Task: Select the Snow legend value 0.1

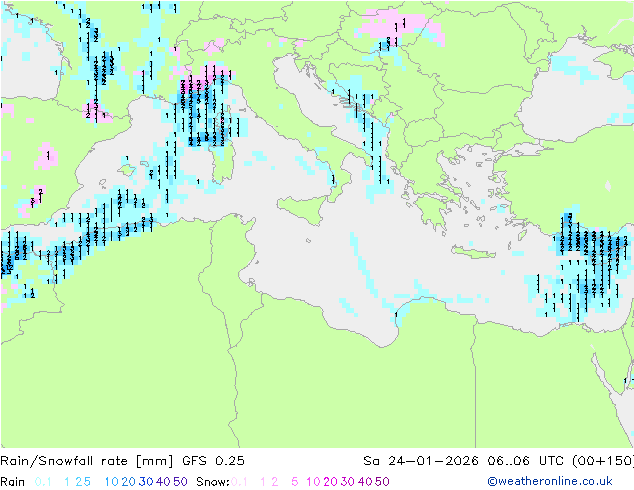Action: click(239, 482)
